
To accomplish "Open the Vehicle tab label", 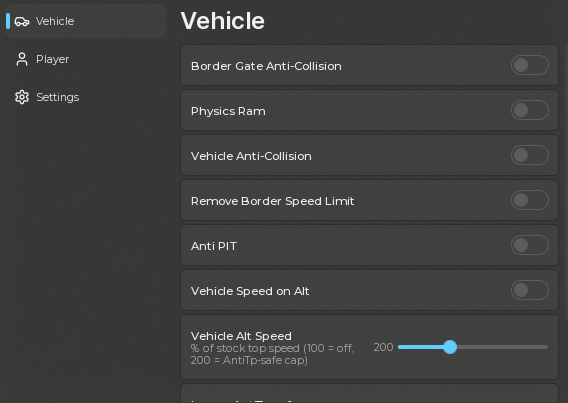I will click(x=55, y=21).
